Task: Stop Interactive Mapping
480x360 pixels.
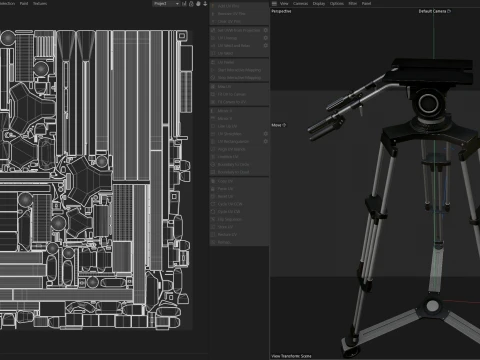Action: click(x=239, y=78)
